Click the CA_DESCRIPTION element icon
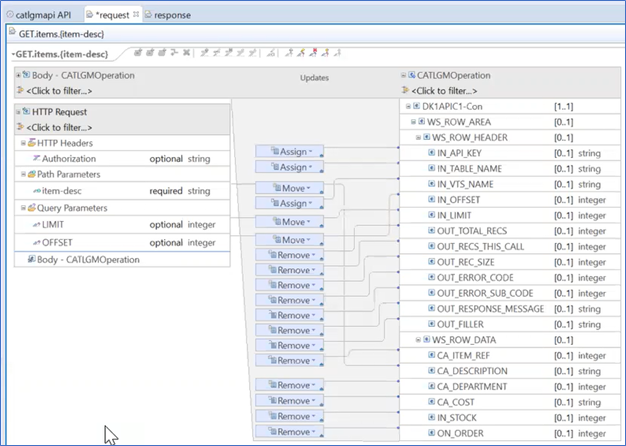 click(x=432, y=371)
